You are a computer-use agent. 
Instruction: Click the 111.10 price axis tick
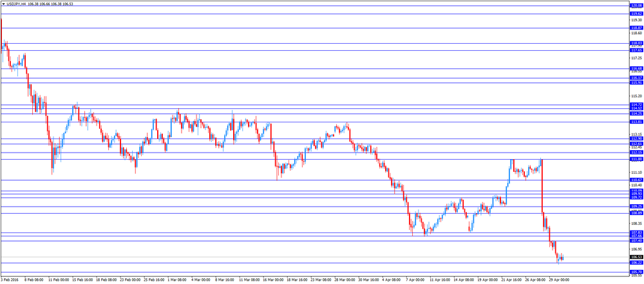[636, 173]
